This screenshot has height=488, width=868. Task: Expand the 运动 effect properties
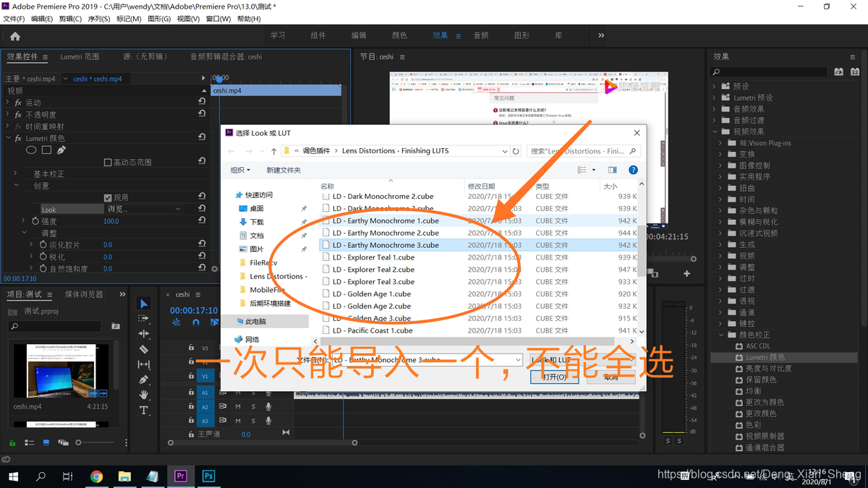pyautogui.click(x=8, y=103)
